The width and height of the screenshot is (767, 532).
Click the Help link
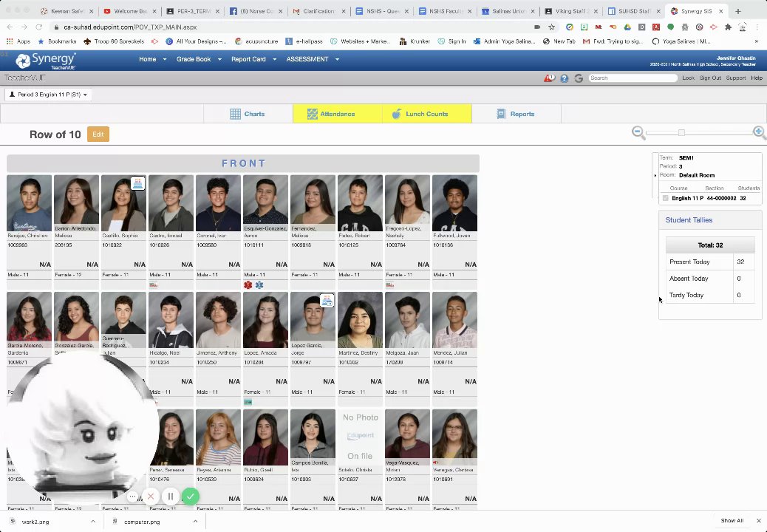[757, 78]
